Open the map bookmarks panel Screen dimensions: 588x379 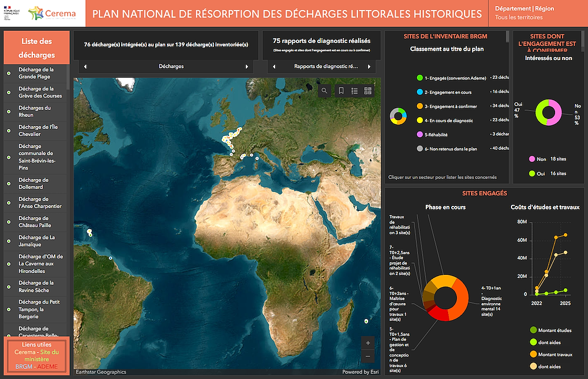(x=340, y=91)
